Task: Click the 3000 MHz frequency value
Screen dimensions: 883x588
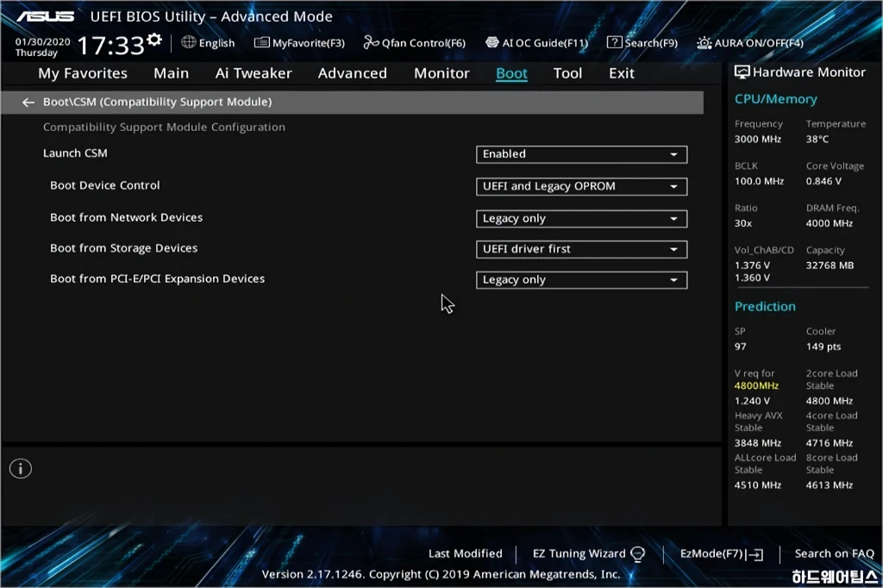Action: pos(757,139)
